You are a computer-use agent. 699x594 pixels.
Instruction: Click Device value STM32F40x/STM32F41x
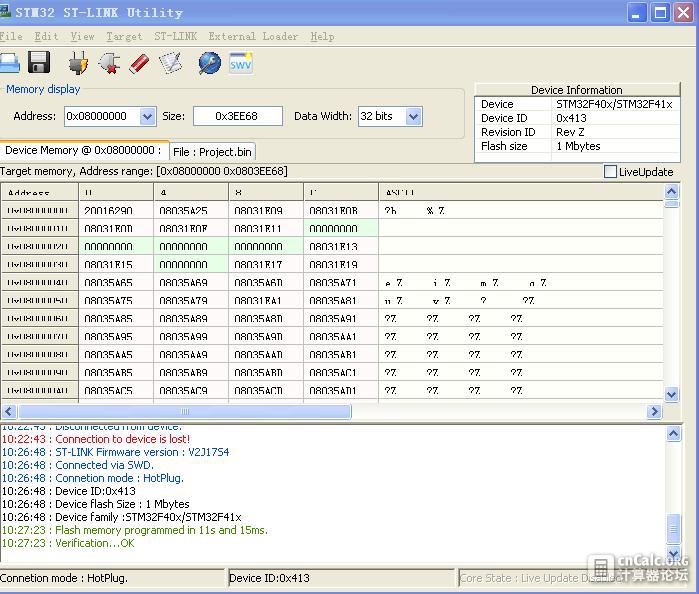[x=614, y=104]
